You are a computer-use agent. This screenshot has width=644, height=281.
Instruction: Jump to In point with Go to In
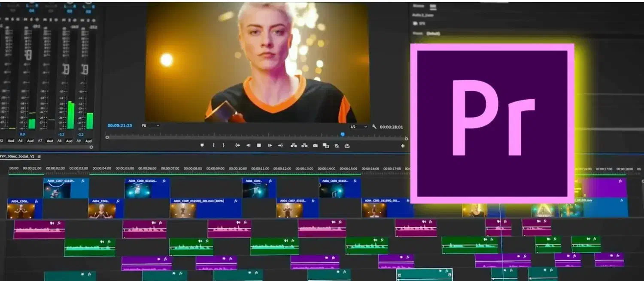coord(237,146)
